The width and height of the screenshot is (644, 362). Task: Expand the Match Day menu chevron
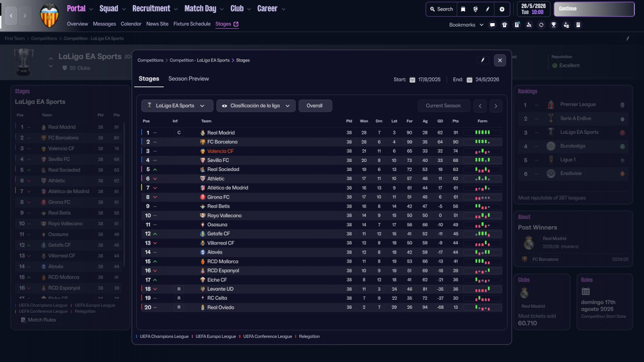coord(222,9)
